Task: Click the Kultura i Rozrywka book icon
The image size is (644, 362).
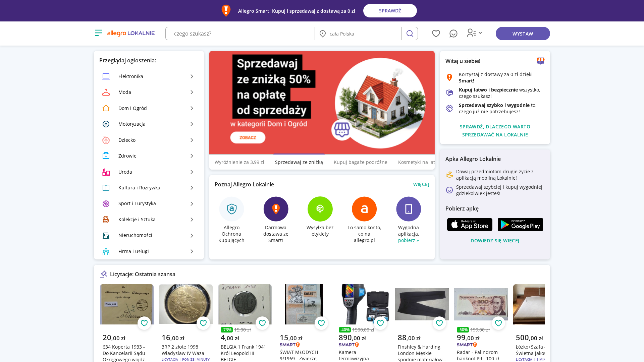Action: point(106,188)
